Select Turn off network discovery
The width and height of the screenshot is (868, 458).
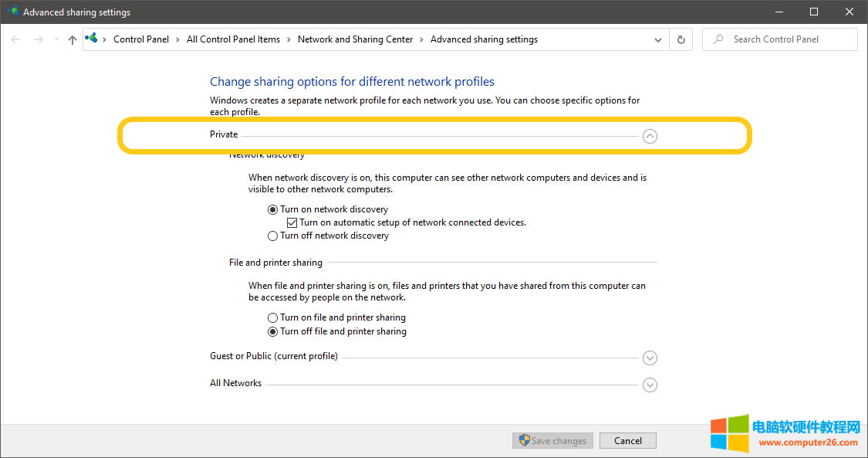point(272,236)
